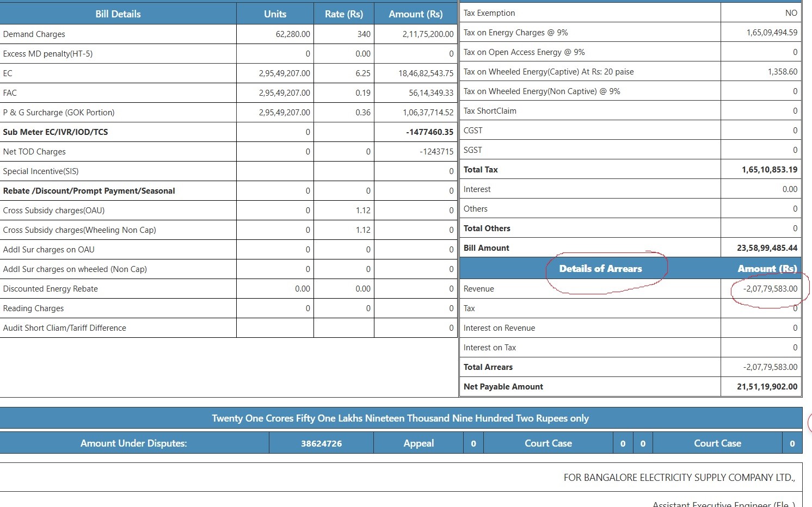This screenshot has height=507, width=812.
Task: Select Tax on Wheeled Energy(Non Captive) label
Action: coord(542,91)
